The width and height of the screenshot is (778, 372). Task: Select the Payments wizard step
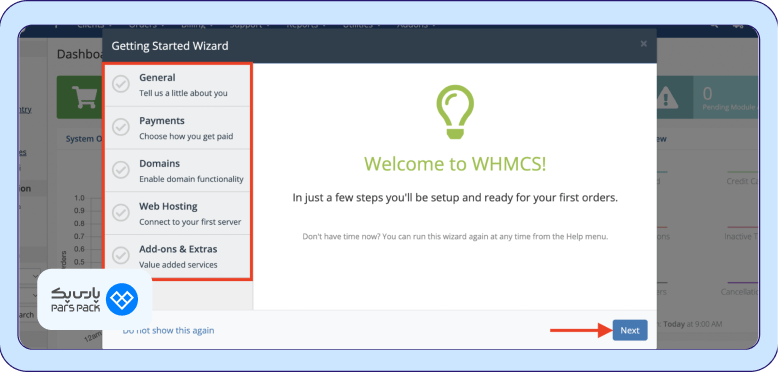pos(177,128)
